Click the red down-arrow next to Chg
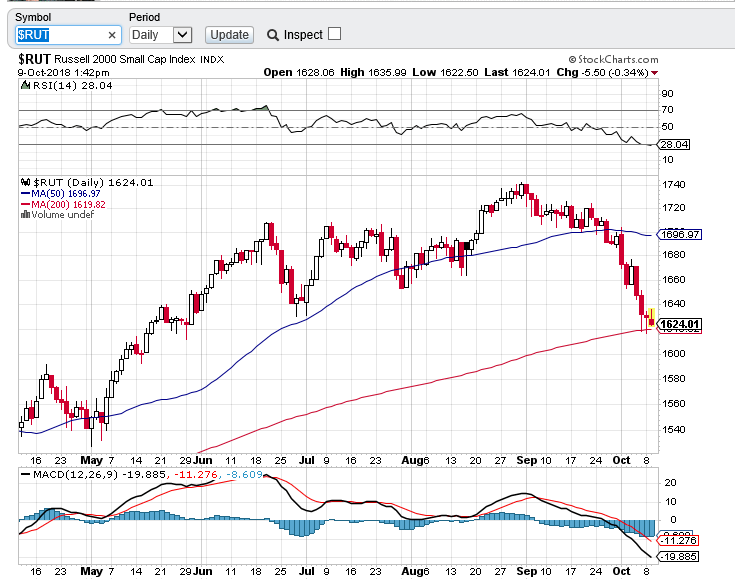The height and width of the screenshot is (580, 735). (654, 73)
